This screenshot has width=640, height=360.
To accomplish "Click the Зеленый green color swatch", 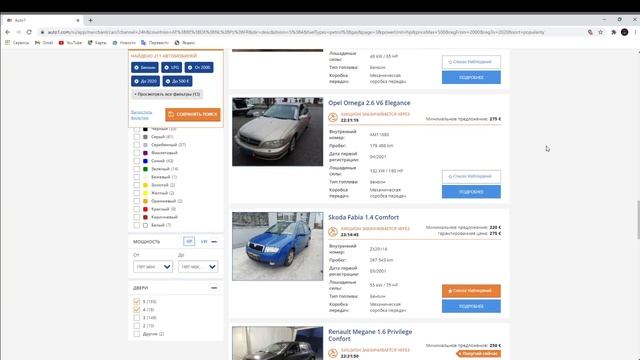I will tap(145, 169).
